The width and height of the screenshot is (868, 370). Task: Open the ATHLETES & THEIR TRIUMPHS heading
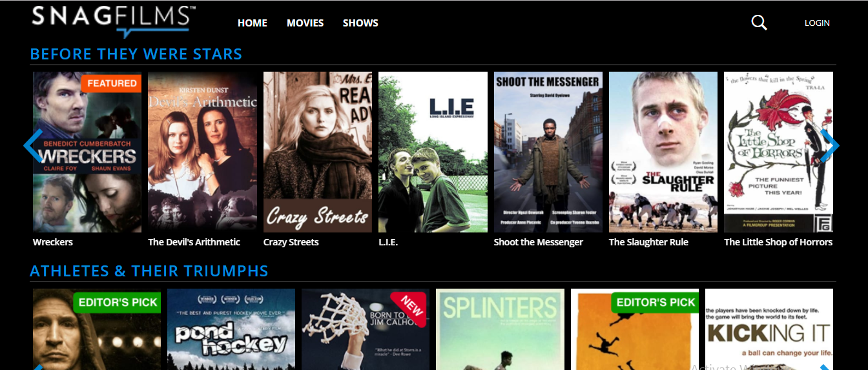coord(149,271)
